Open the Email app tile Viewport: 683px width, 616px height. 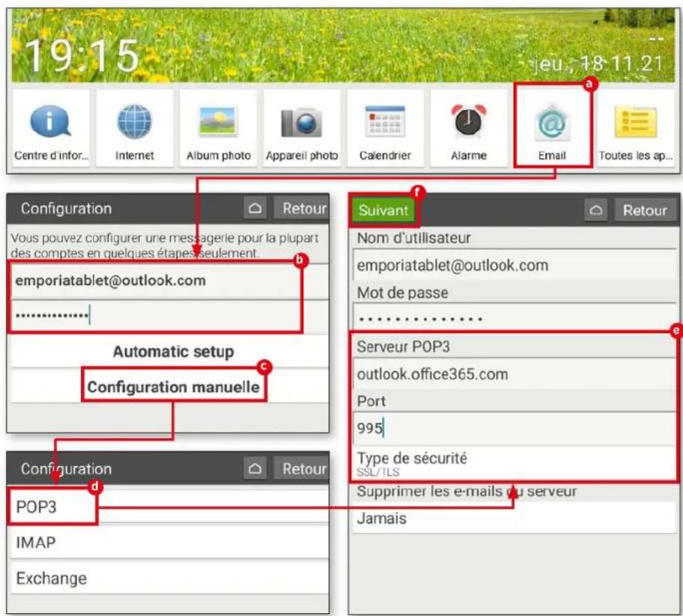(x=553, y=129)
